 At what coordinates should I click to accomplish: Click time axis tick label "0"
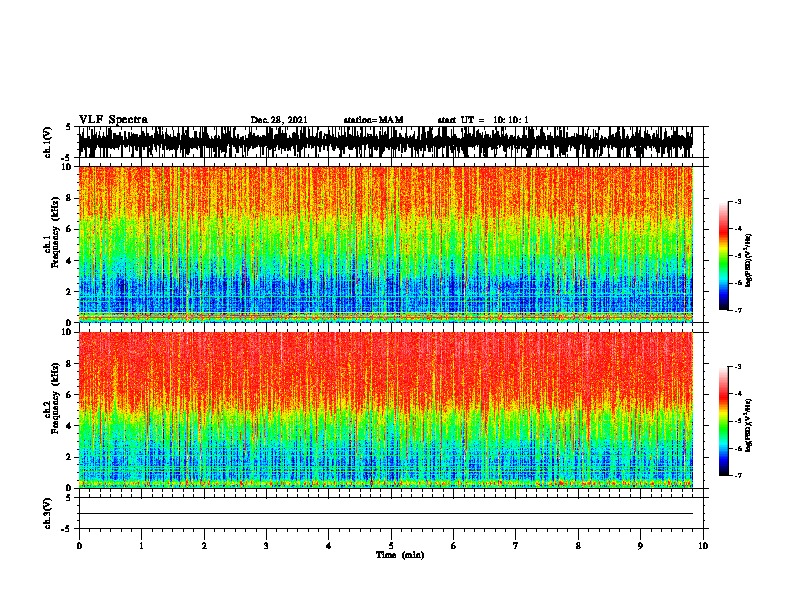coord(79,546)
